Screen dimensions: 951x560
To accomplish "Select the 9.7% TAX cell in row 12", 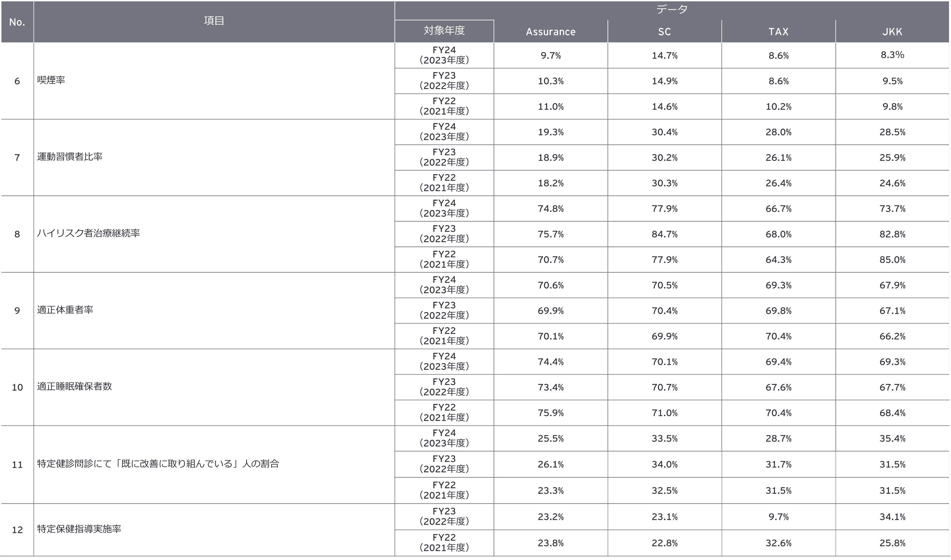I will click(778, 517).
